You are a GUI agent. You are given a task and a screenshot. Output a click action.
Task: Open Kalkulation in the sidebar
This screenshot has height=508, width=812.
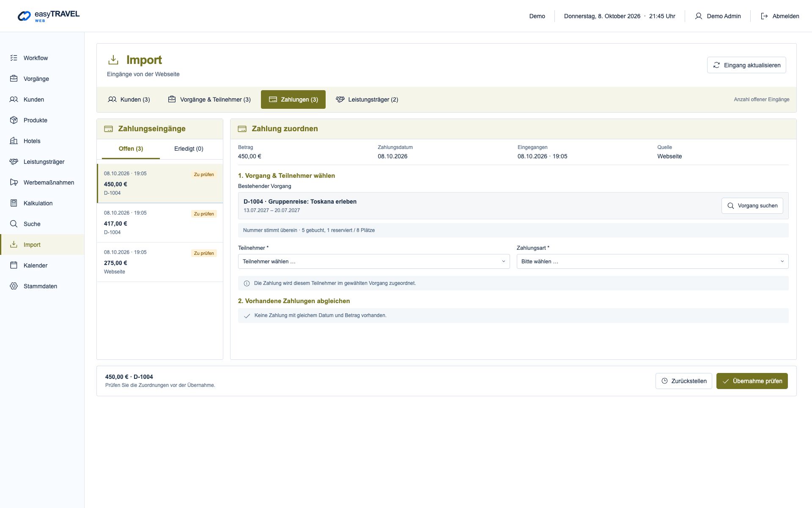(42, 203)
